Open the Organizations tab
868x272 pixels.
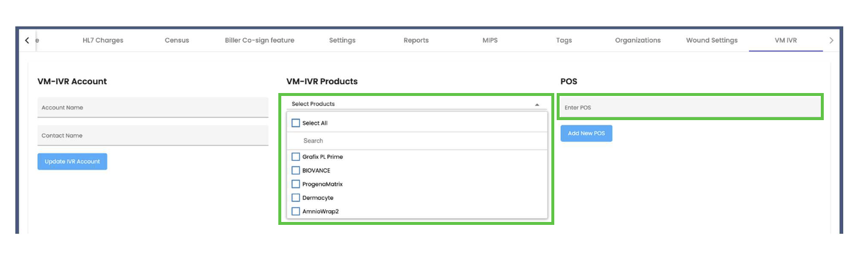pyautogui.click(x=637, y=41)
